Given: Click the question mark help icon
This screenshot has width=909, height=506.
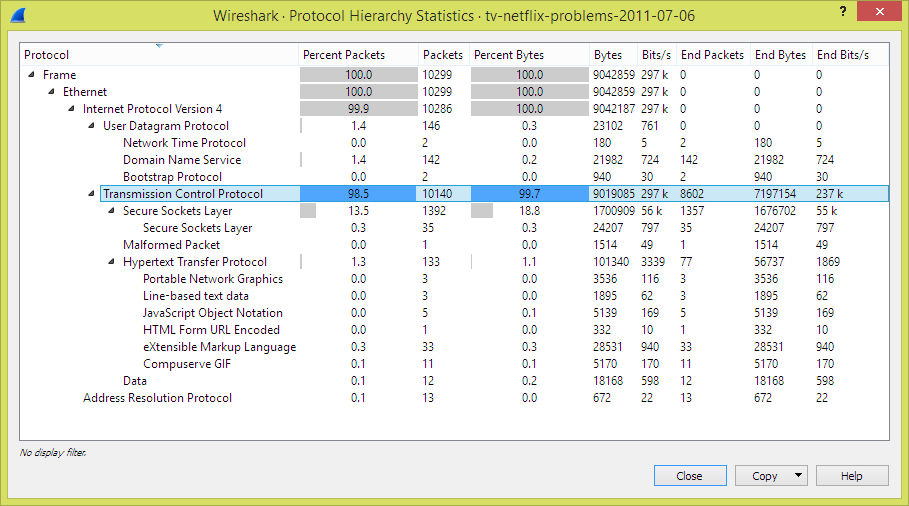Looking at the screenshot, I should [x=843, y=11].
